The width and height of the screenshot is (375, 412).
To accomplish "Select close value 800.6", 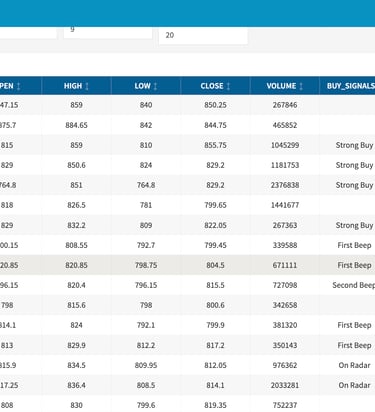I will (215, 305).
